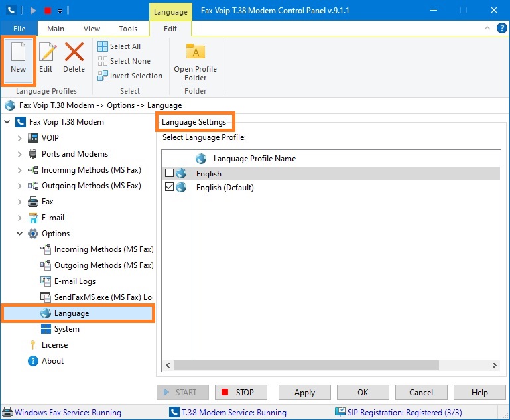The image size is (510, 420).
Task: Select the E-mail icon in tree
Action: coord(33,218)
